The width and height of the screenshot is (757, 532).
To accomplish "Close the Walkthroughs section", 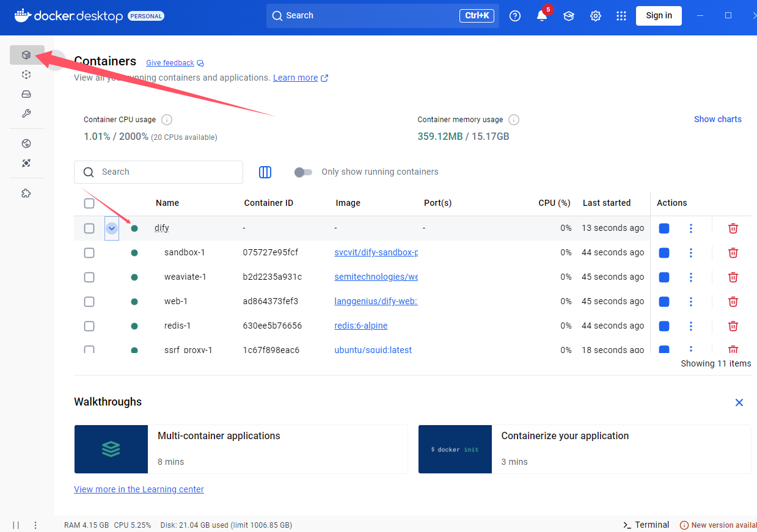I will point(739,403).
